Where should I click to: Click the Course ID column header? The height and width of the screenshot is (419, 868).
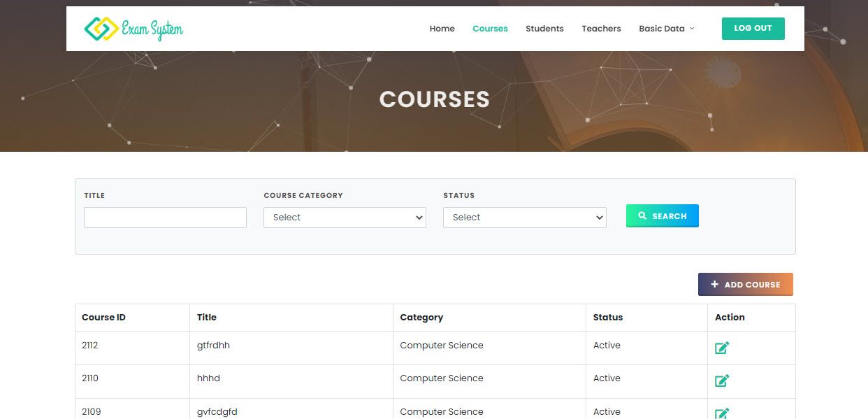(103, 318)
